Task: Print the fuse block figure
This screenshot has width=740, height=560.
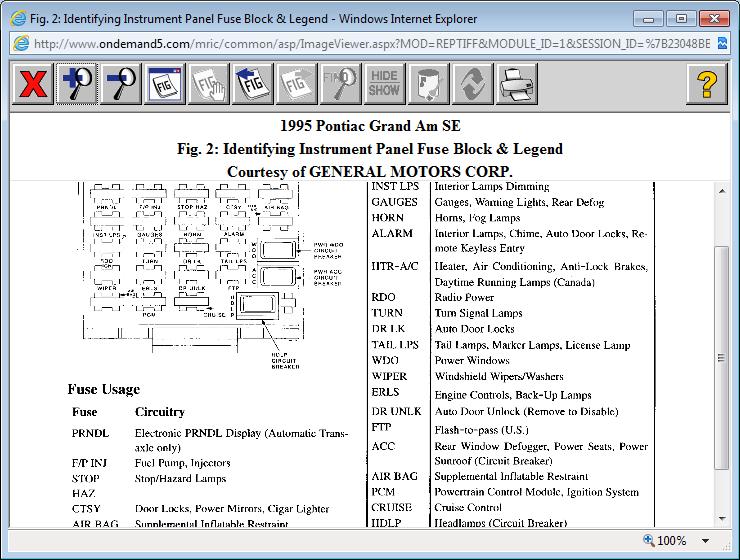Action: pos(516,85)
